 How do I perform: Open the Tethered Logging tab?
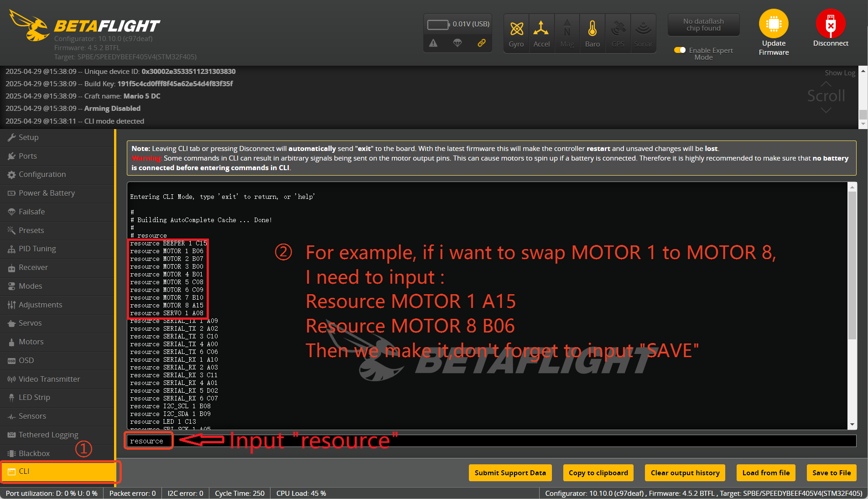[57, 435]
